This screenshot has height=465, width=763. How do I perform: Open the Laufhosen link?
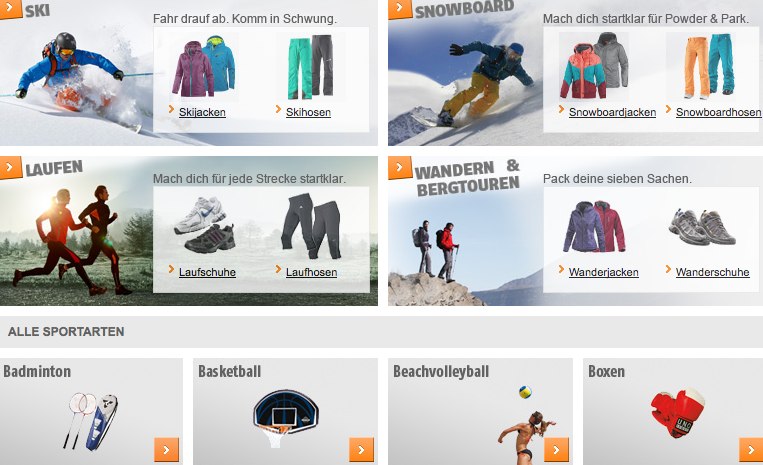pos(311,272)
